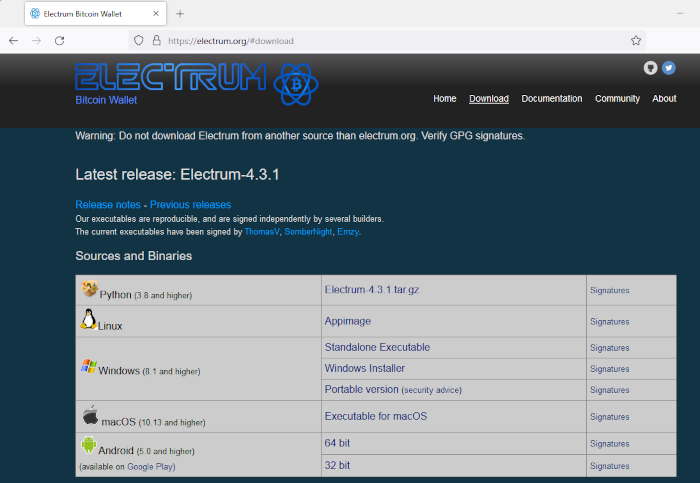Open the Documentation menu item

point(551,99)
